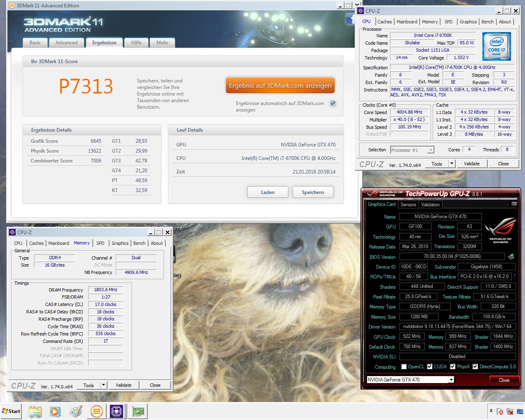Switch to 3DMark 11 taskbar icon

[x=96, y=411]
